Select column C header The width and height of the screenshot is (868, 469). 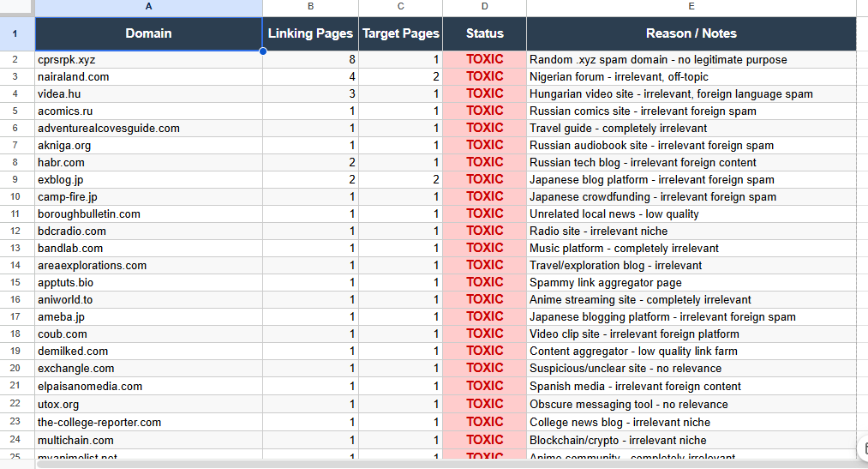pyautogui.click(x=401, y=7)
